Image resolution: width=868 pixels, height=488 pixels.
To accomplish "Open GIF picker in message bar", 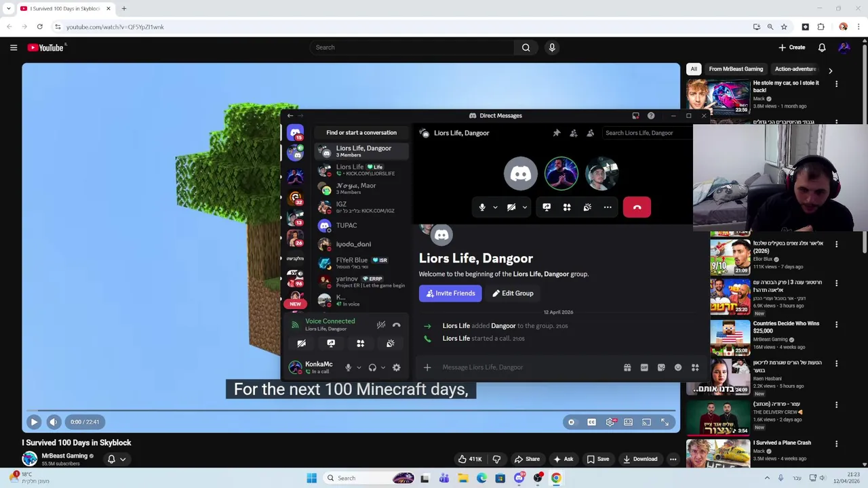I will (x=644, y=367).
